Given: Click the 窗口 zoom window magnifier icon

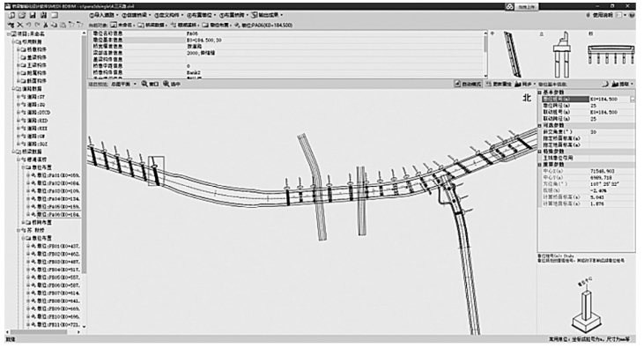Looking at the screenshot, I should 144,84.
